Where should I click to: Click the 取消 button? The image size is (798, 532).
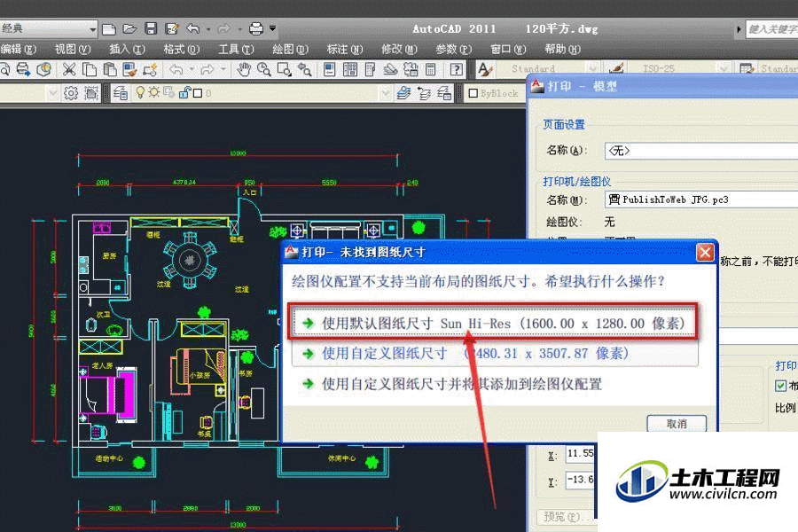pos(677,423)
